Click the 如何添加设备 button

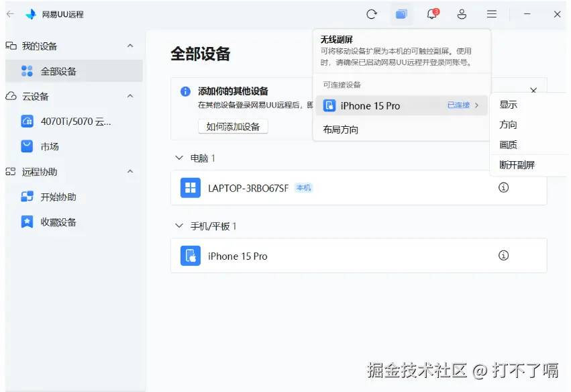click(x=233, y=126)
